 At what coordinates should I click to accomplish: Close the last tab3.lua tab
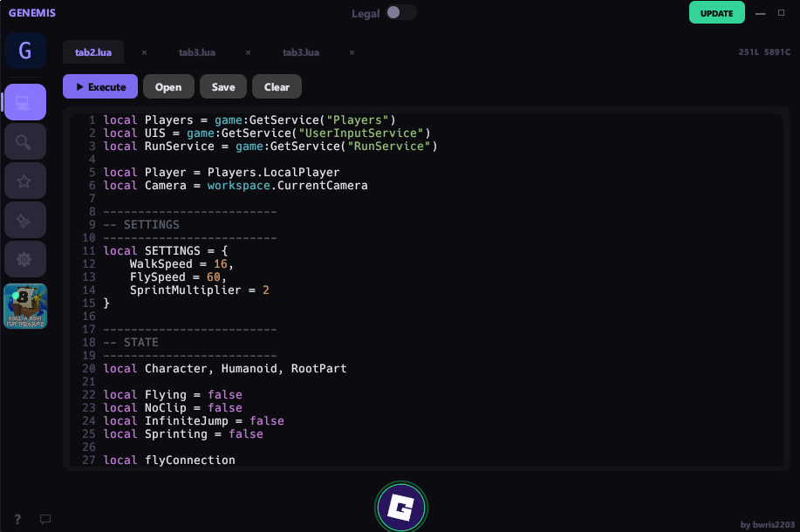352,52
